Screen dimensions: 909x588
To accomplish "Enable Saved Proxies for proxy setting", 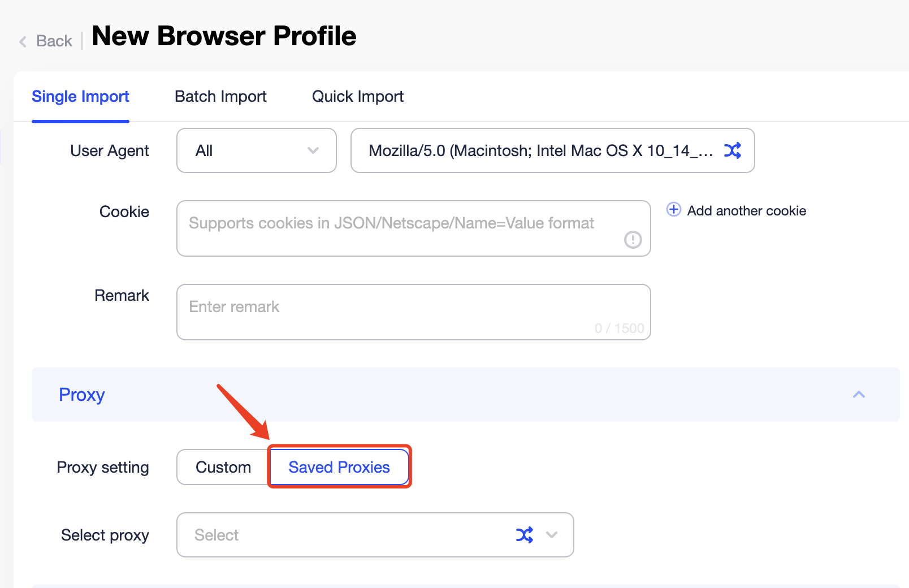I will point(339,467).
